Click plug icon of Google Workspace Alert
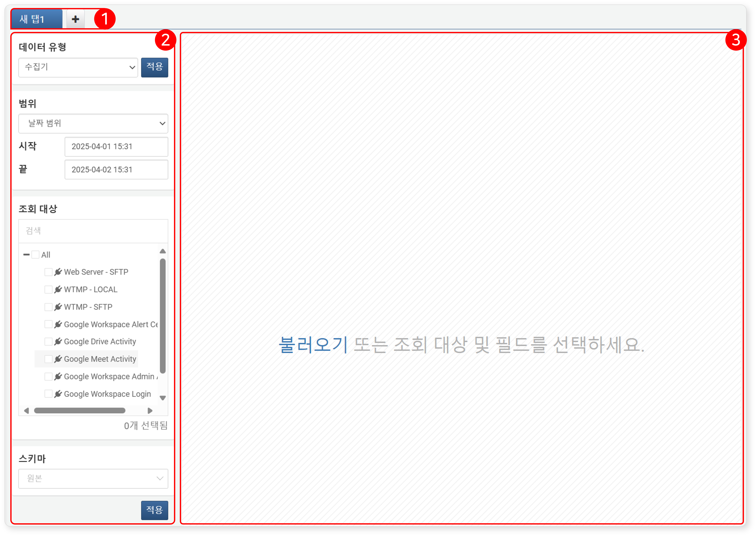 (x=58, y=324)
